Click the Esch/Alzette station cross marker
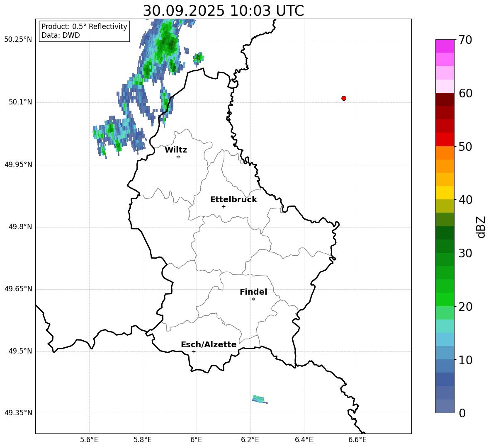Image resolution: width=491 pixels, height=448 pixels. click(x=194, y=351)
